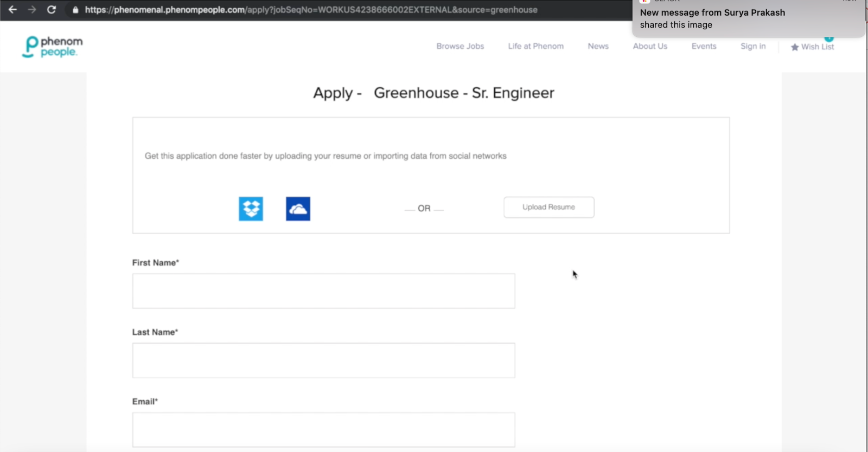This screenshot has height=452, width=868.
Task: Open the Events navigation item
Action: point(704,46)
